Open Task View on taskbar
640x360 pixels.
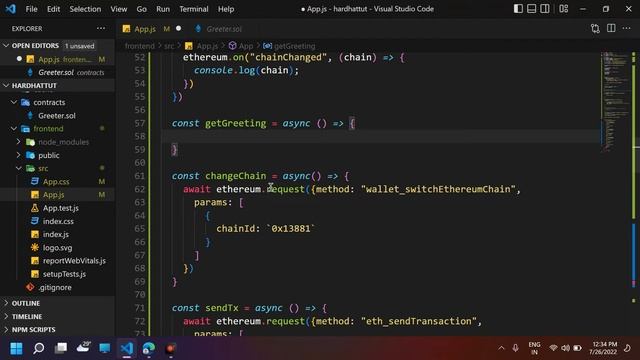tap(61, 348)
